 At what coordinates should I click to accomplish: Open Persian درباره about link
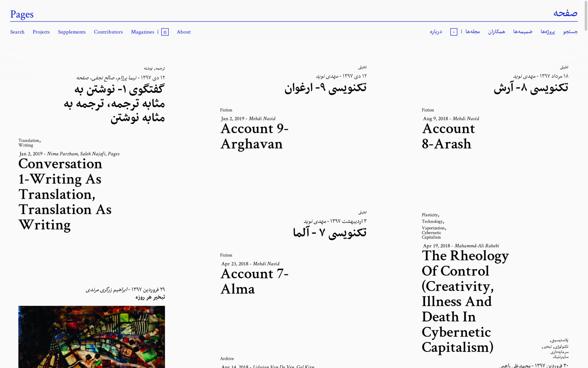point(435,32)
